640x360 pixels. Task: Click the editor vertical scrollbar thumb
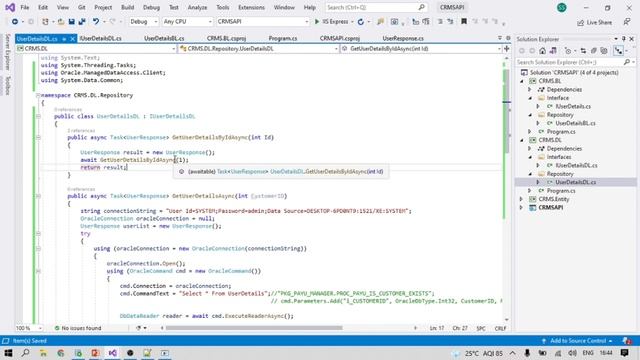506,110
